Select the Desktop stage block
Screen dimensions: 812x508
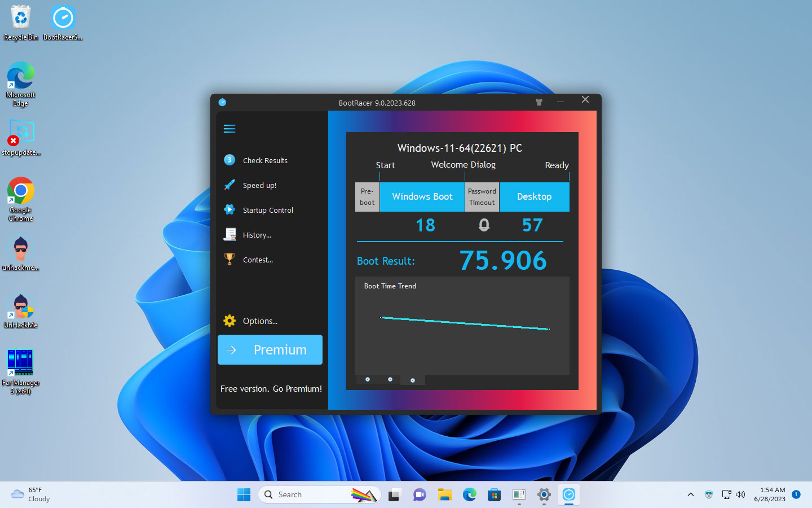(x=534, y=197)
